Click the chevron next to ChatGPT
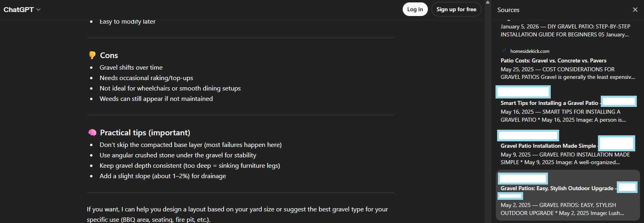This screenshot has width=644, height=223. (38, 10)
